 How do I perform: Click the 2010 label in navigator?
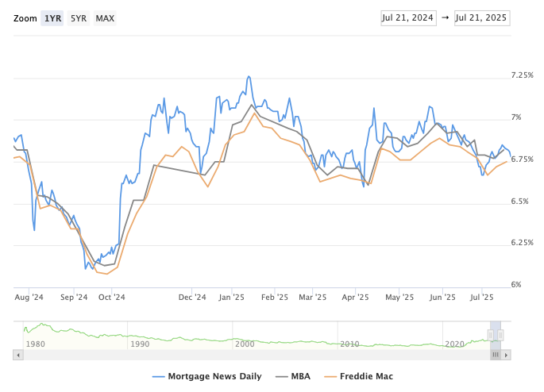(349, 344)
